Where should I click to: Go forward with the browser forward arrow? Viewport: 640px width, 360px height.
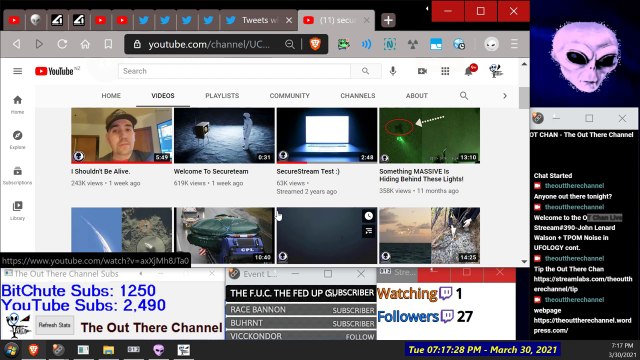click(x=39, y=44)
